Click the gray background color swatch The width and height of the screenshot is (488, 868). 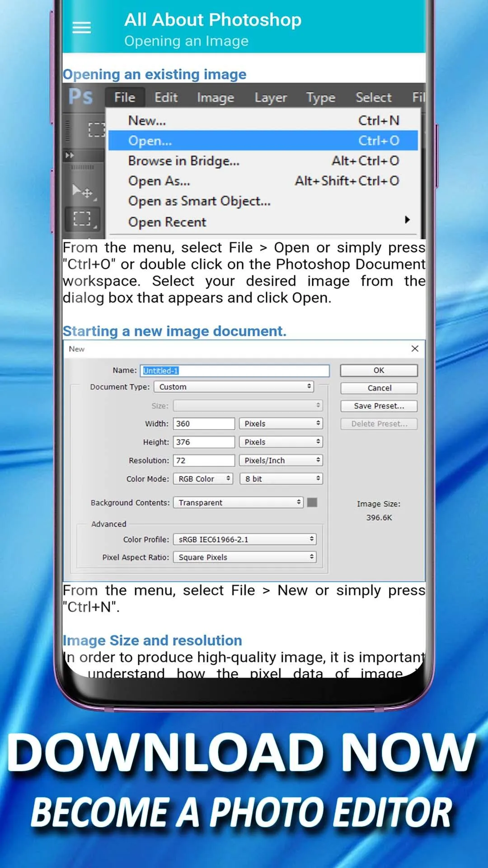point(312,502)
